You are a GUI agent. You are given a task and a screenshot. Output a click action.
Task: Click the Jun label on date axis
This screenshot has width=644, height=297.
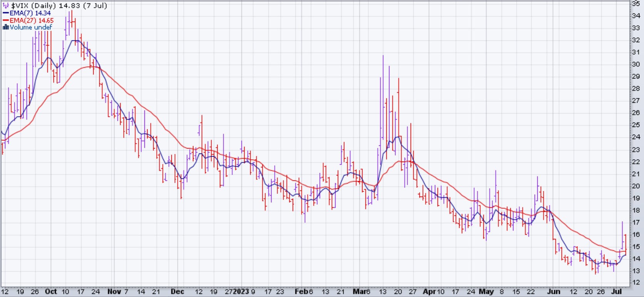pos(553,292)
